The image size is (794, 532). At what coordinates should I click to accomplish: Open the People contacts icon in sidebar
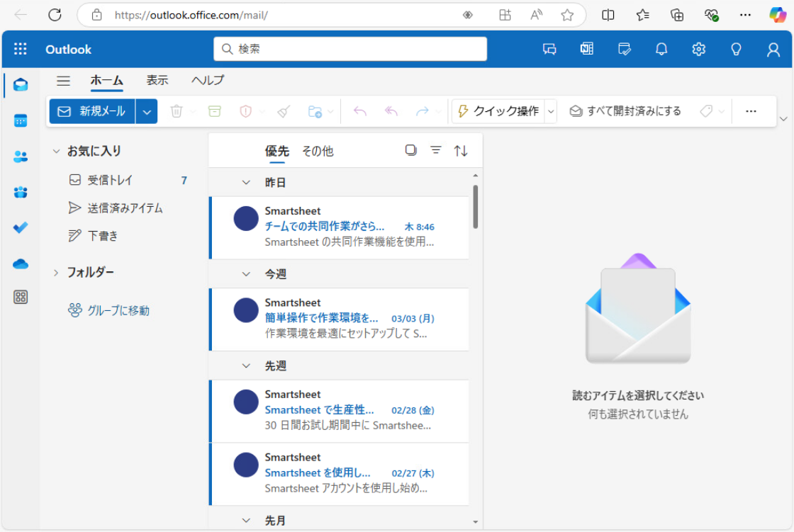21,157
